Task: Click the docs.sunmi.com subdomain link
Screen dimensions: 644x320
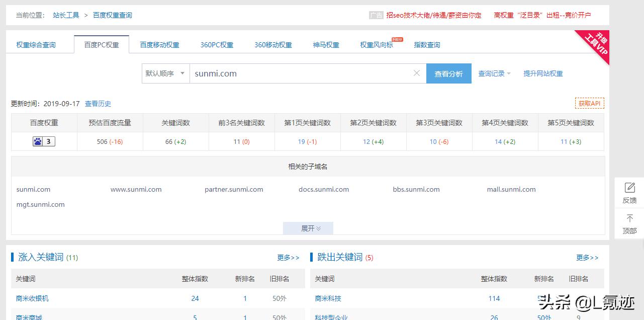Action: pos(323,189)
